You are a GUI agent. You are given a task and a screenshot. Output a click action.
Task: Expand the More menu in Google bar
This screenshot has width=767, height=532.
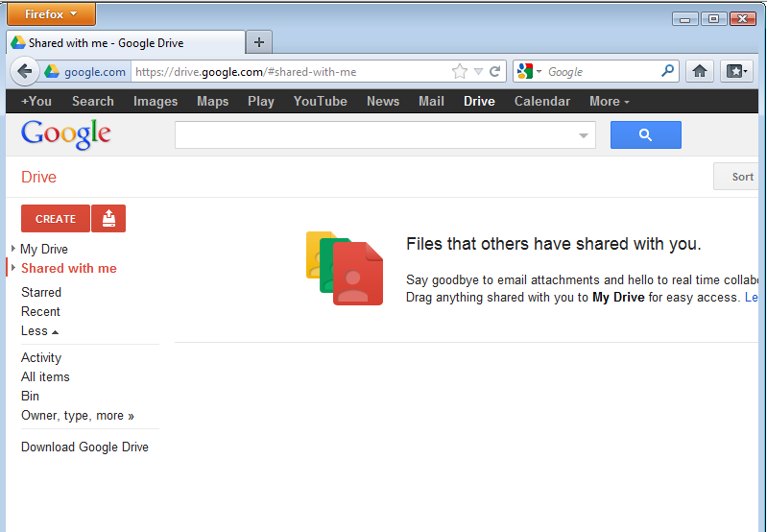coord(609,101)
